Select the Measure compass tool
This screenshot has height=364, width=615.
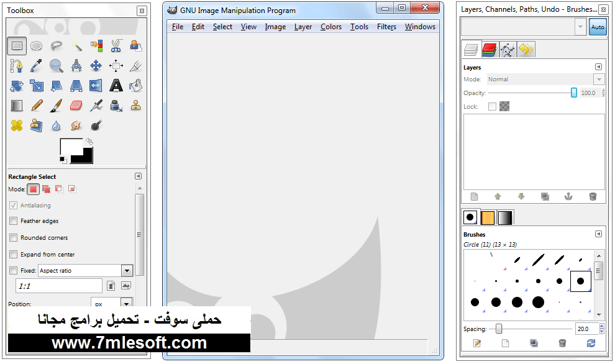[x=76, y=66]
